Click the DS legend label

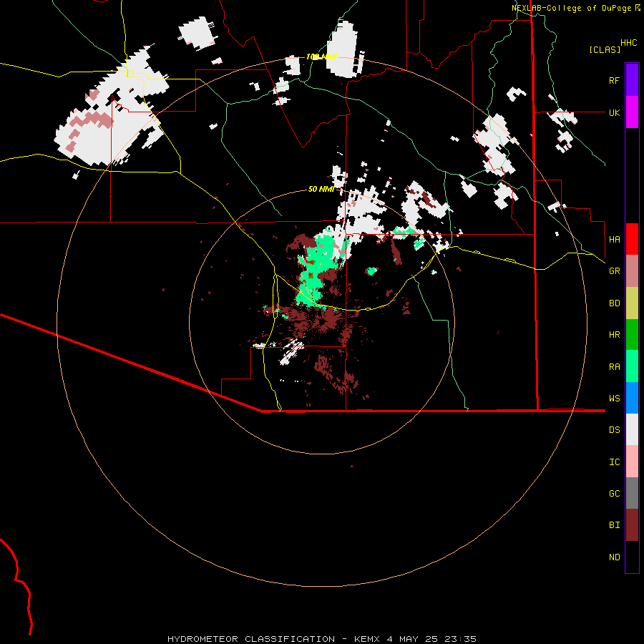614,430
